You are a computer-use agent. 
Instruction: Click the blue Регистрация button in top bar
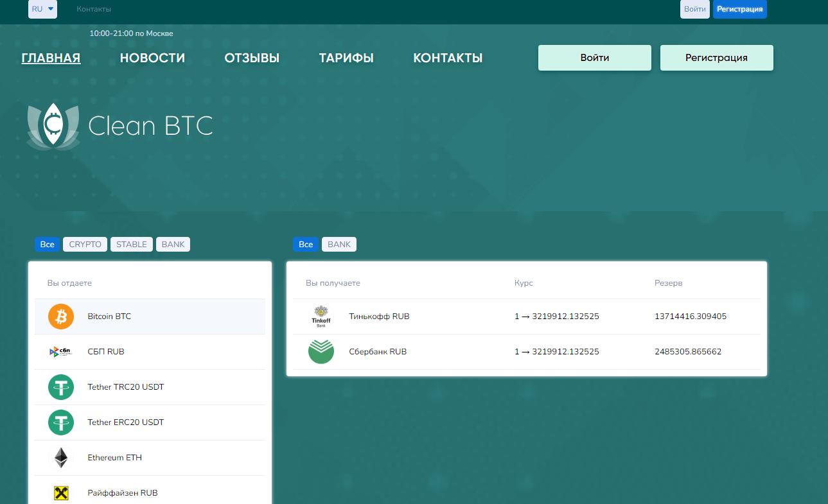click(740, 9)
